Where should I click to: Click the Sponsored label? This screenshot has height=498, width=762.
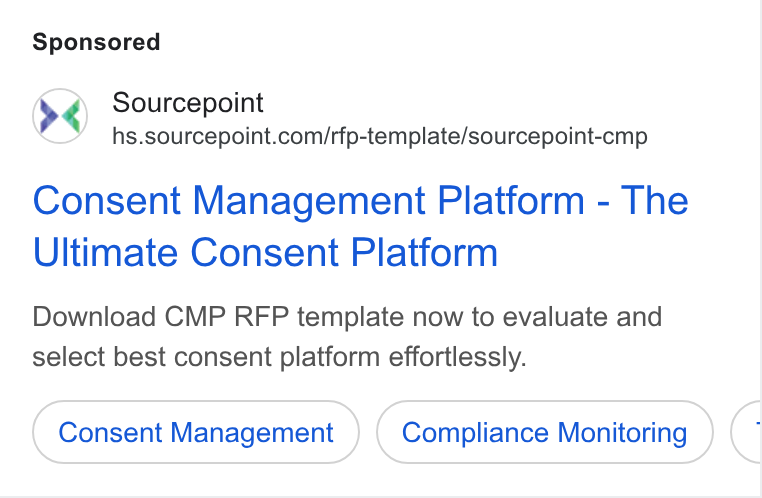point(96,42)
